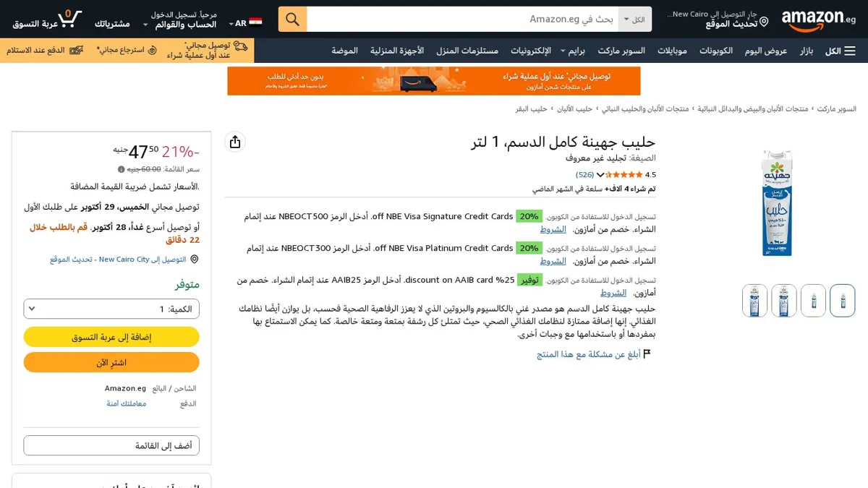Open the Amazon.eg home logo
Image resolution: width=868 pixels, height=488 pixels.
(818, 20)
